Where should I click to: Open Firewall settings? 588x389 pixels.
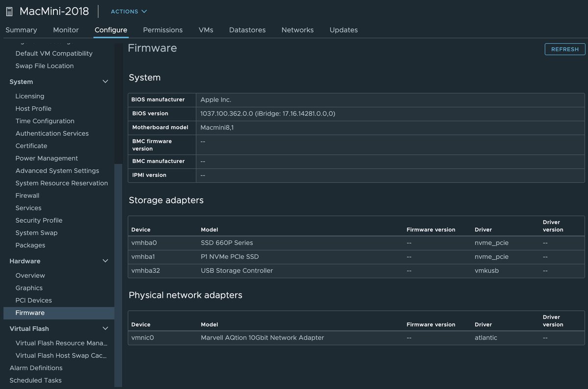27,195
